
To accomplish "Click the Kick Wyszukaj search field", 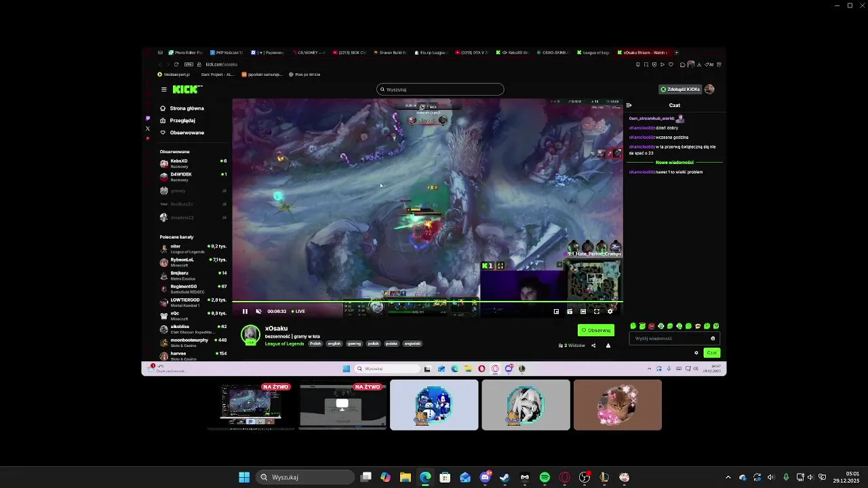I will click(440, 89).
